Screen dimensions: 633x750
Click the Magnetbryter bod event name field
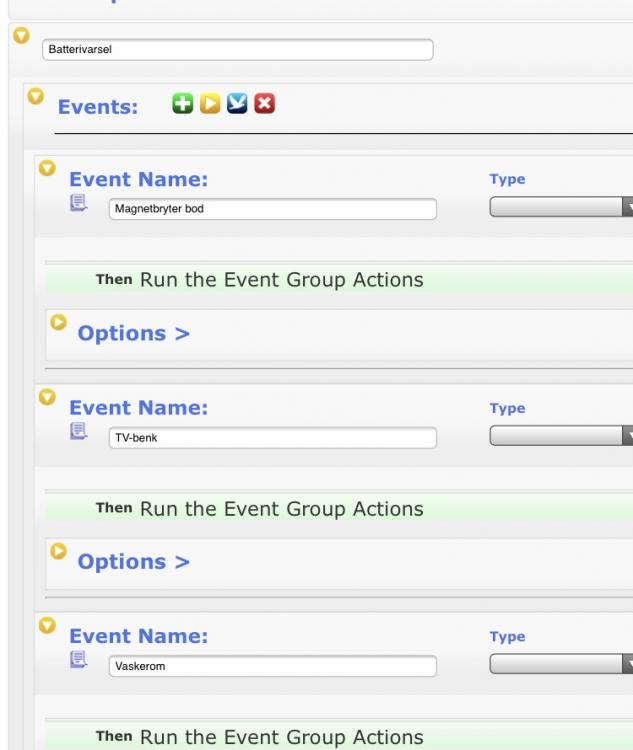click(271, 209)
